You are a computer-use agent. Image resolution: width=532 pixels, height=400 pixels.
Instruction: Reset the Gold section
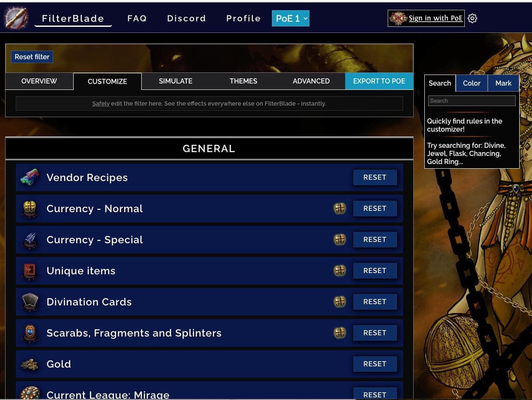point(375,364)
